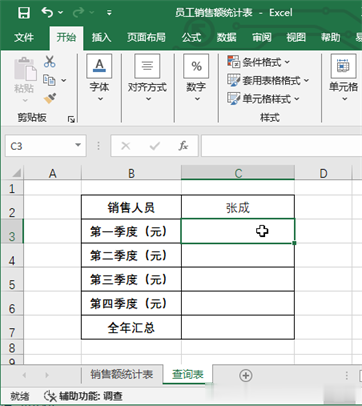Select column C header

click(x=238, y=173)
